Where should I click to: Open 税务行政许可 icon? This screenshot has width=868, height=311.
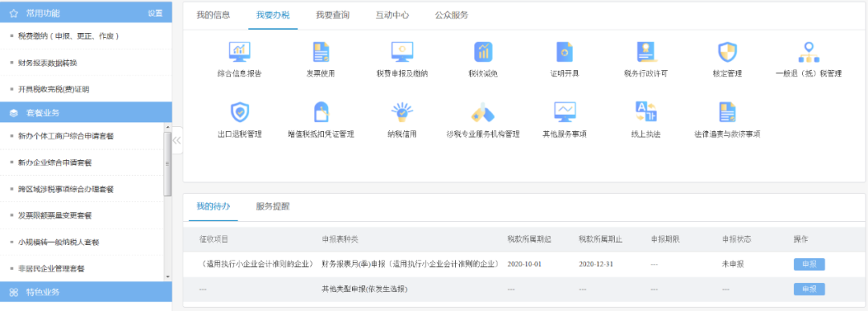[645, 52]
